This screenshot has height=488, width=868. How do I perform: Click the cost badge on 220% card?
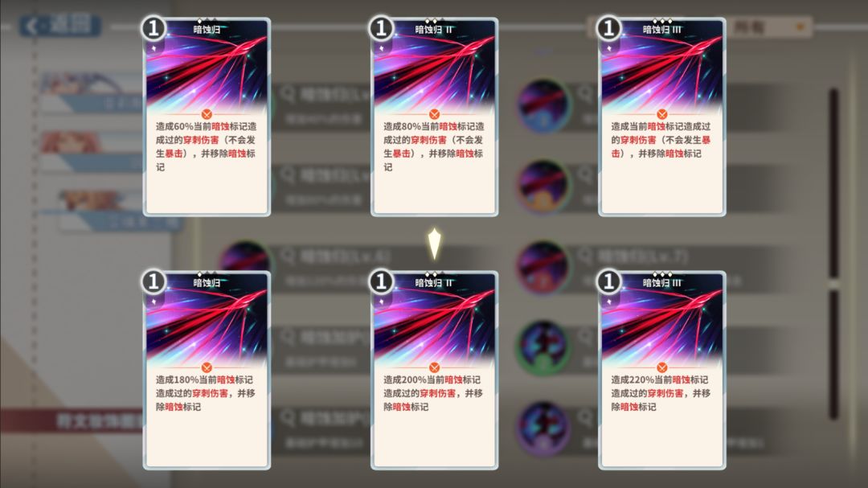tap(608, 281)
